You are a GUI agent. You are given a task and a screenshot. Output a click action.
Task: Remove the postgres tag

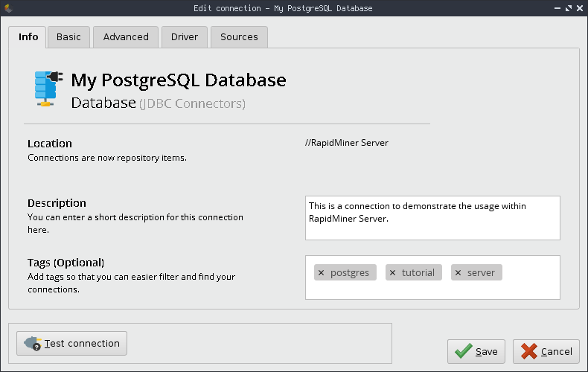point(322,273)
